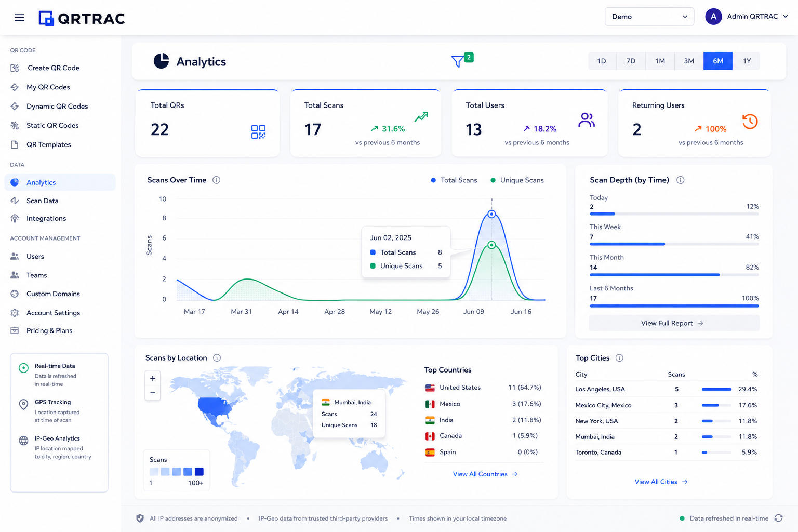Click the darkest blue scans legend swatch
The image size is (798, 532).
point(199,472)
